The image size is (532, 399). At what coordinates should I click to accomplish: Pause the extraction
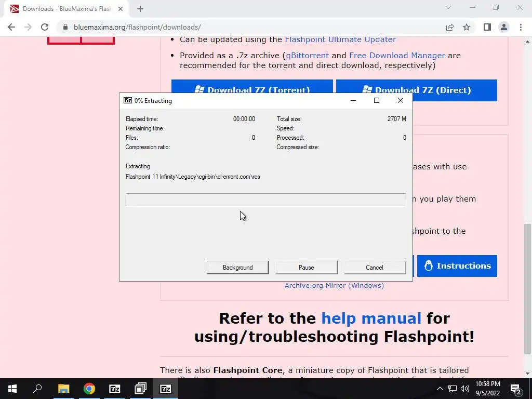[306, 268]
